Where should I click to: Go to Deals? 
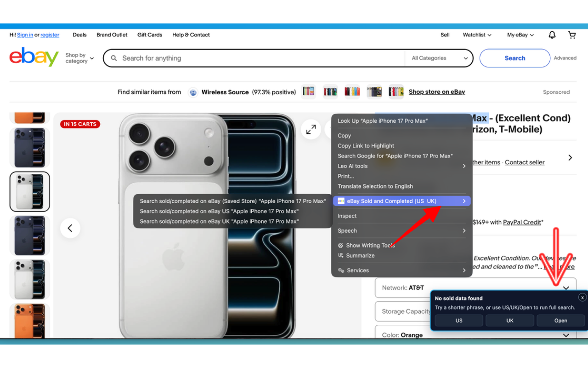point(79,35)
